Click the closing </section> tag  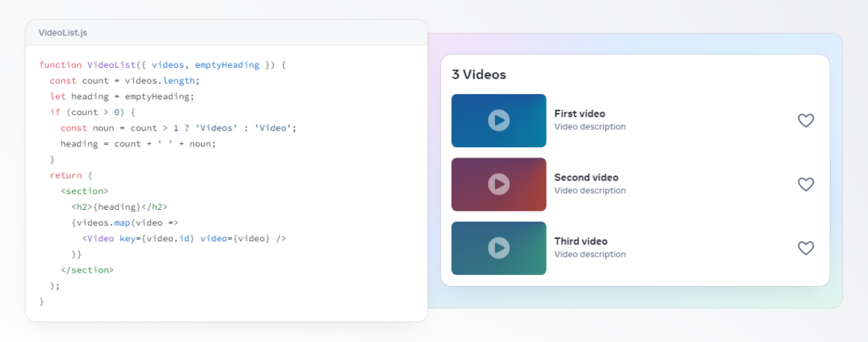(x=87, y=270)
